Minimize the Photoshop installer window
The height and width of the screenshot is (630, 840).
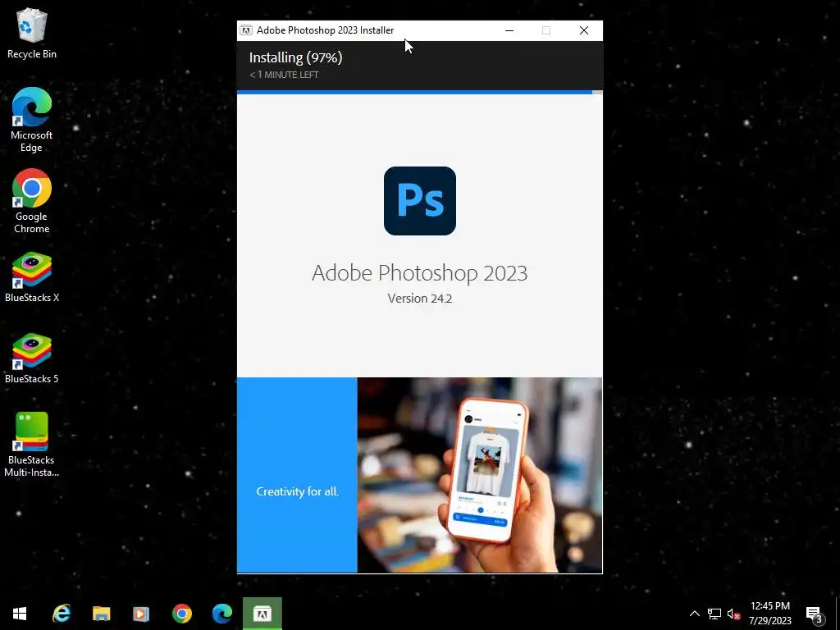pyautogui.click(x=509, y=30)
